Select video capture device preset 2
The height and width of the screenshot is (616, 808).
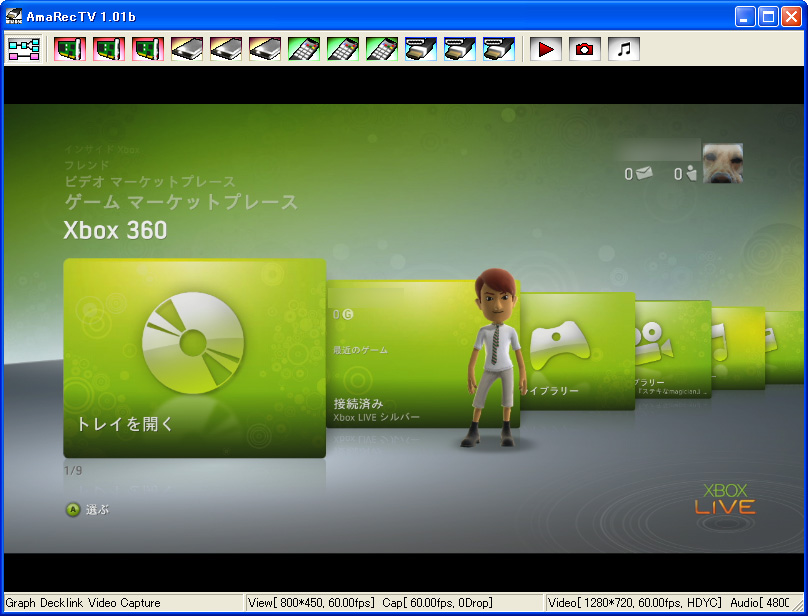107,48
